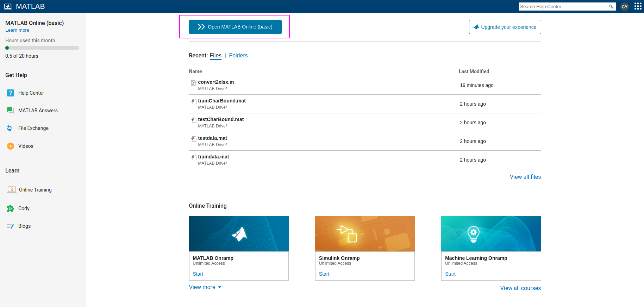Click the Help Center question mark icon
This screenshot has width=644, height=307.
coord(11,93)
